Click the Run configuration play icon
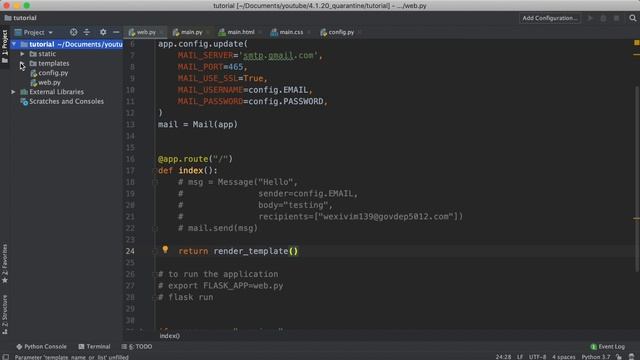 pyautogui.click(x=590, y=18)
